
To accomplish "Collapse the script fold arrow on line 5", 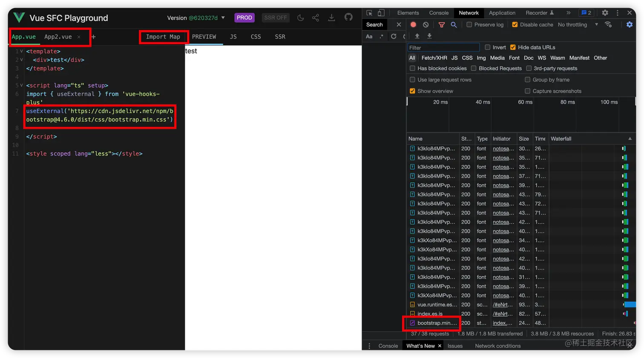I will pyautogui.click(x=21, y=85).
